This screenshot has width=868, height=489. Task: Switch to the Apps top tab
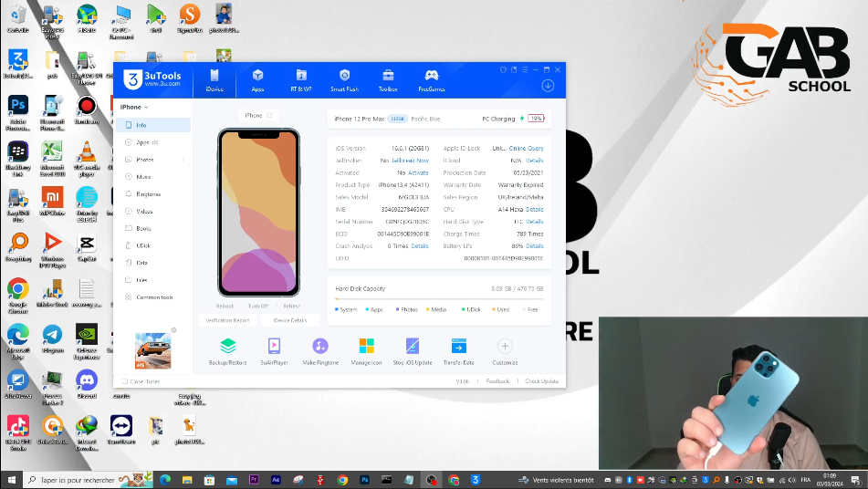click(257, 80)
